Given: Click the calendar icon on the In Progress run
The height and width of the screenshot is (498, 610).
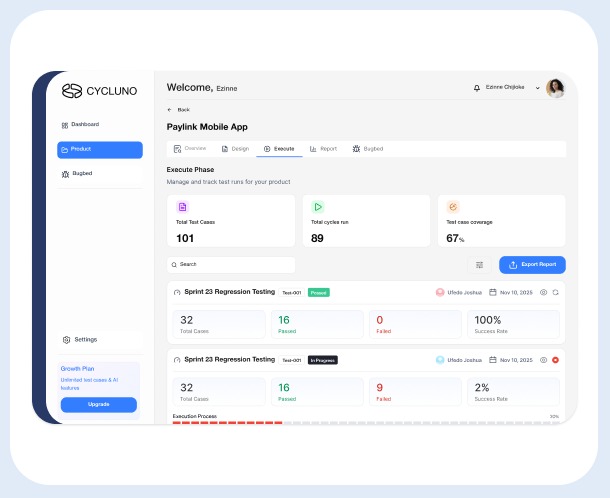Looking at the screenshot, I should coord(493,360).
